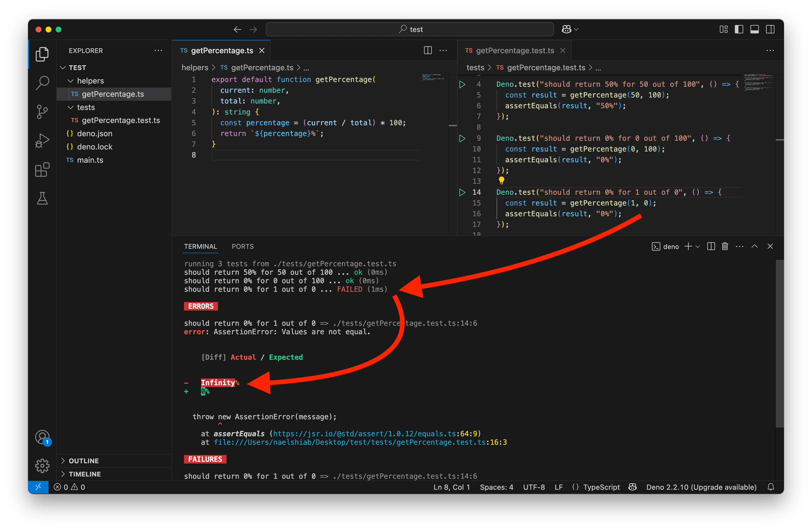Open the Extensions view

pos(42,169)
